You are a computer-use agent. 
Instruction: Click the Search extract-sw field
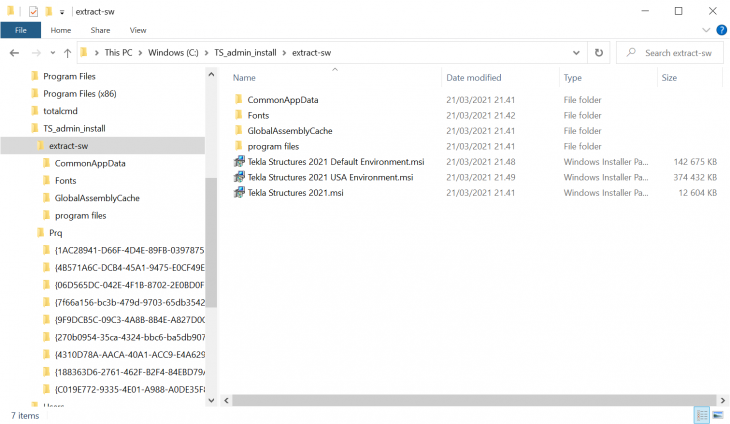[x=670, y=53]
